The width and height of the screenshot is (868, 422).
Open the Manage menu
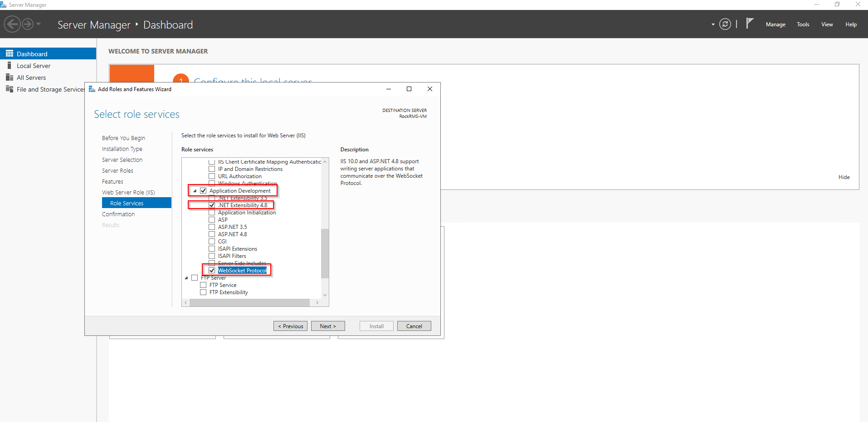point(775,24)
